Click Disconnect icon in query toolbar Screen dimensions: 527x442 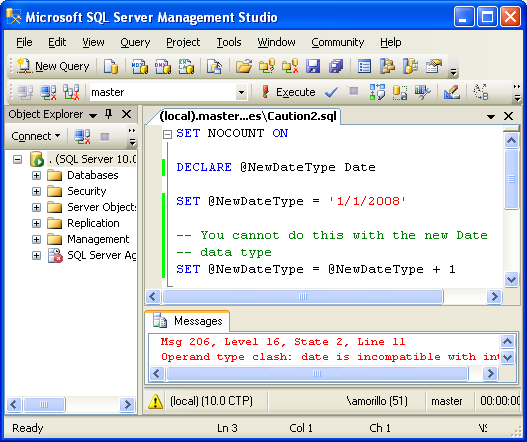[48, 92]
